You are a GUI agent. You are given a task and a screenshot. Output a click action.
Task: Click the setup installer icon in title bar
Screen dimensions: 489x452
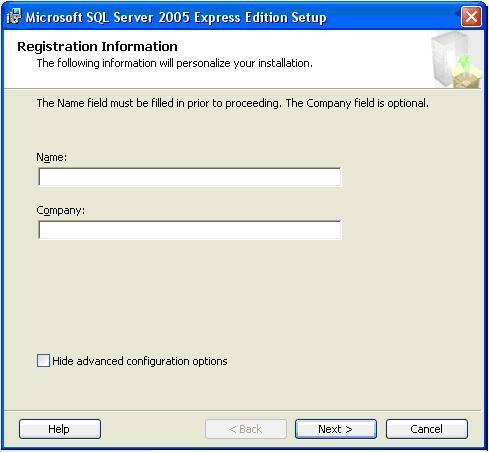14,16
